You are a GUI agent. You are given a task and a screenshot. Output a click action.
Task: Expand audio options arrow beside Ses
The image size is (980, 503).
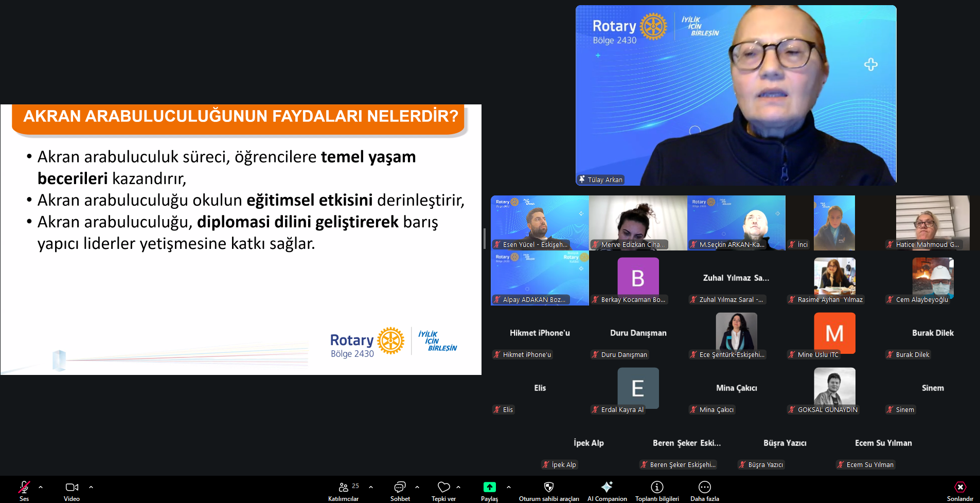click(x=41, y=487)
